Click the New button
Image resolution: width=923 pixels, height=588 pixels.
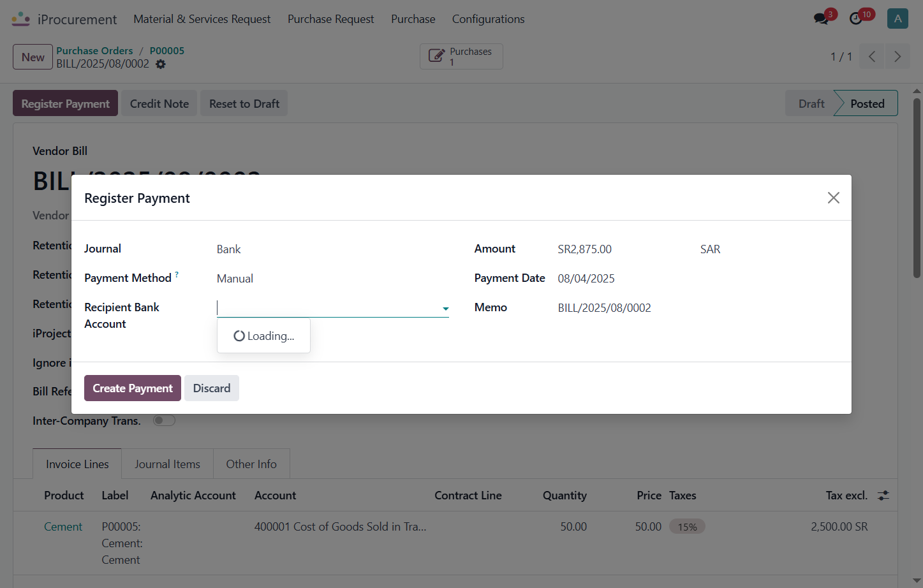point(33,57)
